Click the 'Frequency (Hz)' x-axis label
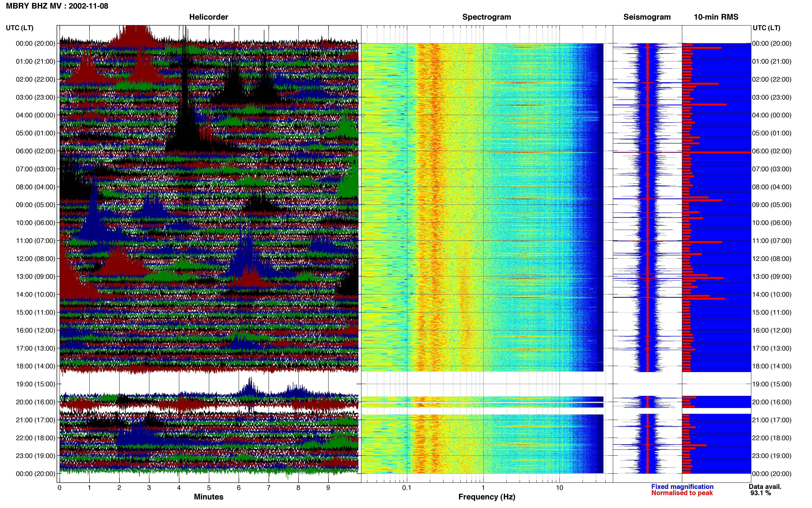The height and width of the screenshot is (508, 812). [487, 497]
